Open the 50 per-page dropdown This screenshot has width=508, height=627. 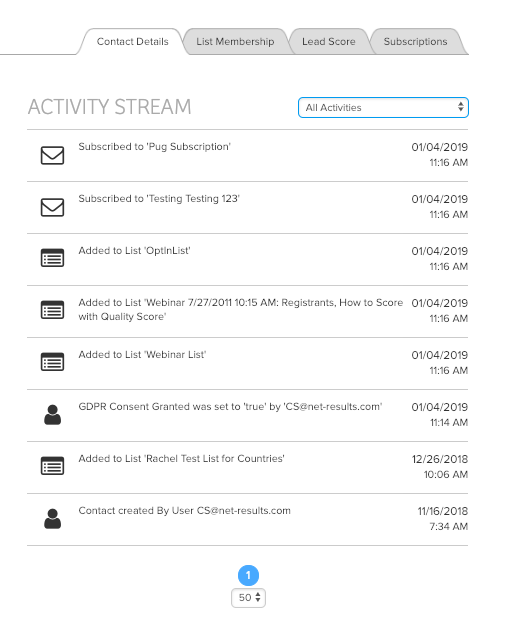(248, 598)
